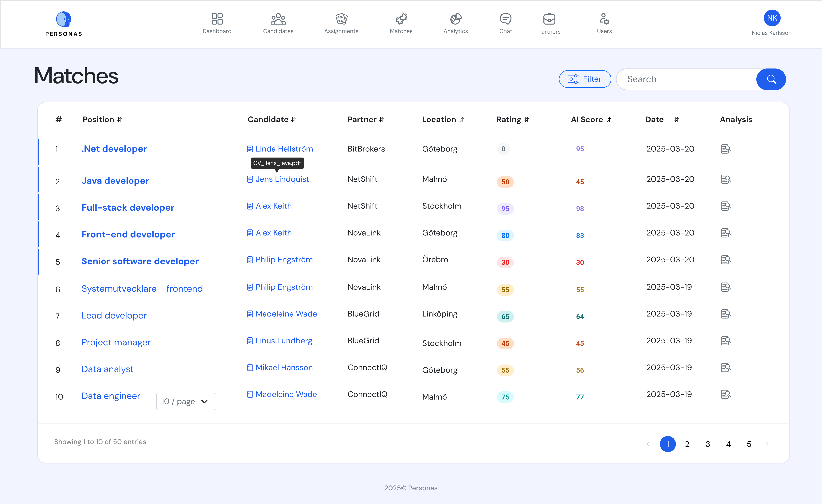
Task: Open the Full-stack developer position link
Action: (x=128, y=207)
